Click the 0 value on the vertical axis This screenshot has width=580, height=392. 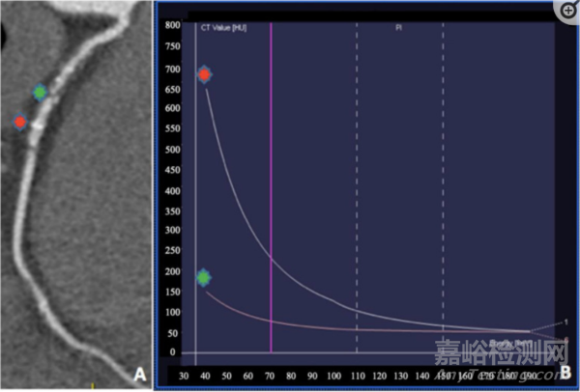[177, 352]
